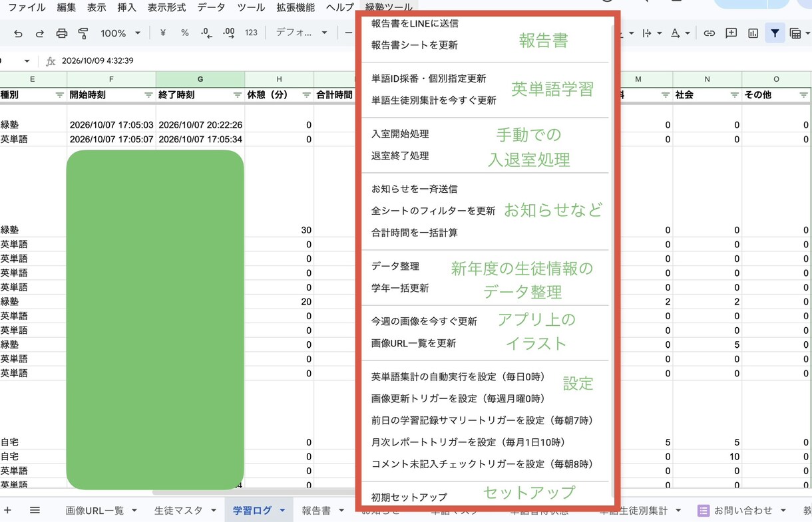This screenshot has width=812, height=522.
Task: Click the minus font size decrease button
Action: click(349, 33)
